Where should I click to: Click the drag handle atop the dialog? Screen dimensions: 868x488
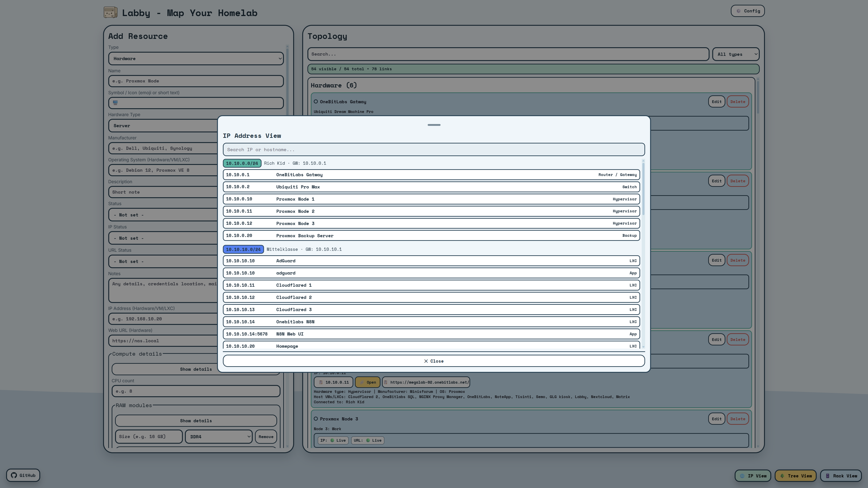tap(434, 125)
